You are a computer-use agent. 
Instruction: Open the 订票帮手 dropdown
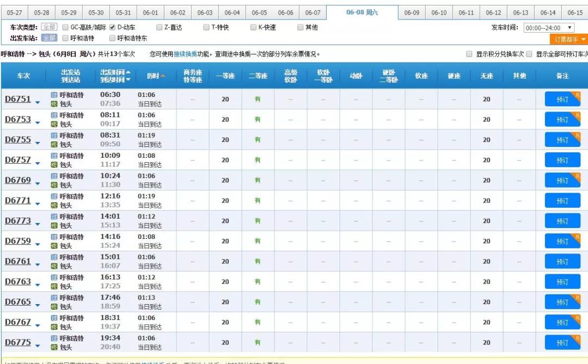(567, 39)
